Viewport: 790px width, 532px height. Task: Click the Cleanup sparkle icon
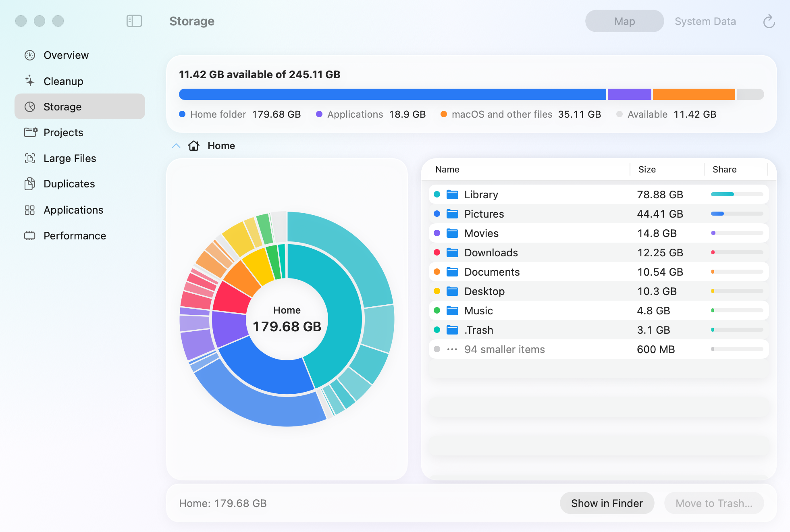30,81
